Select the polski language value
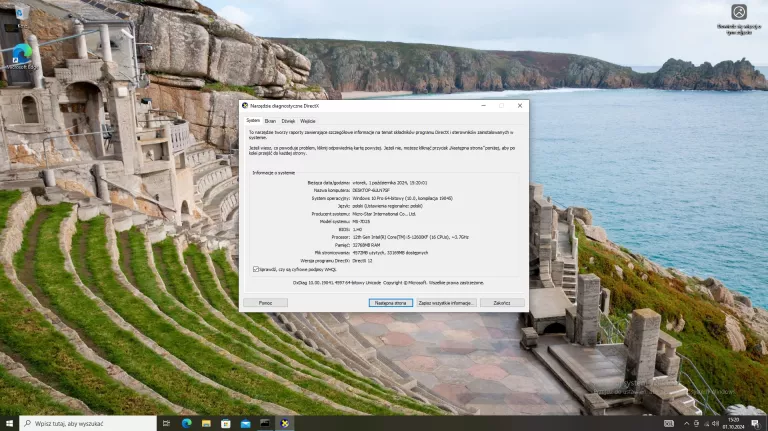This screenshot has height=431, width=768. [x=387, y=206]
